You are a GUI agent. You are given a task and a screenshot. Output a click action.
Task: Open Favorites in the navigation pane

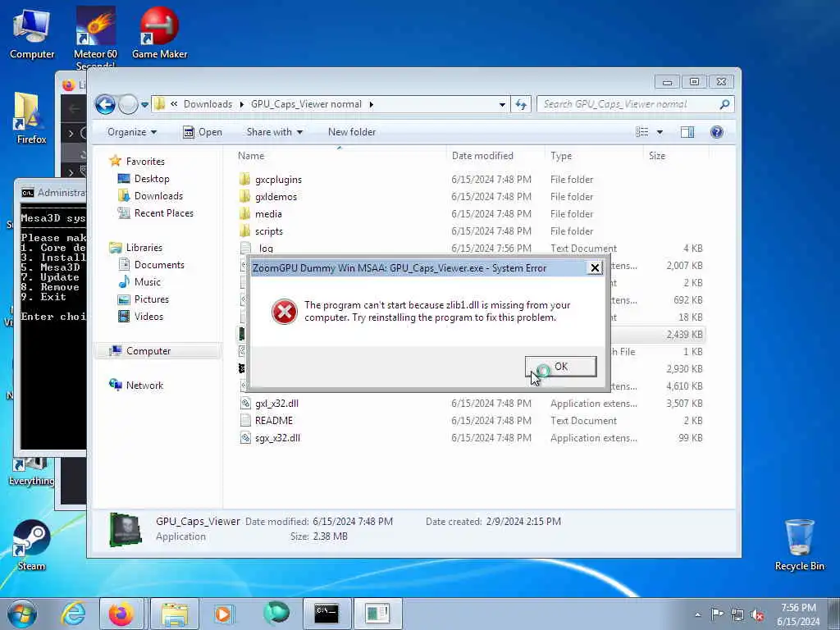coord(144,162)
